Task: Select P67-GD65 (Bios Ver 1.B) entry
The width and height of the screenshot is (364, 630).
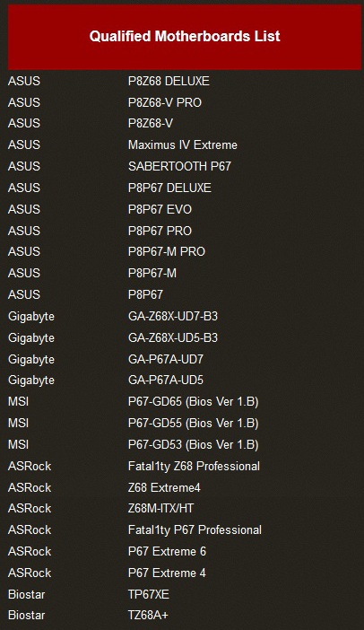Action: point(193,402)
